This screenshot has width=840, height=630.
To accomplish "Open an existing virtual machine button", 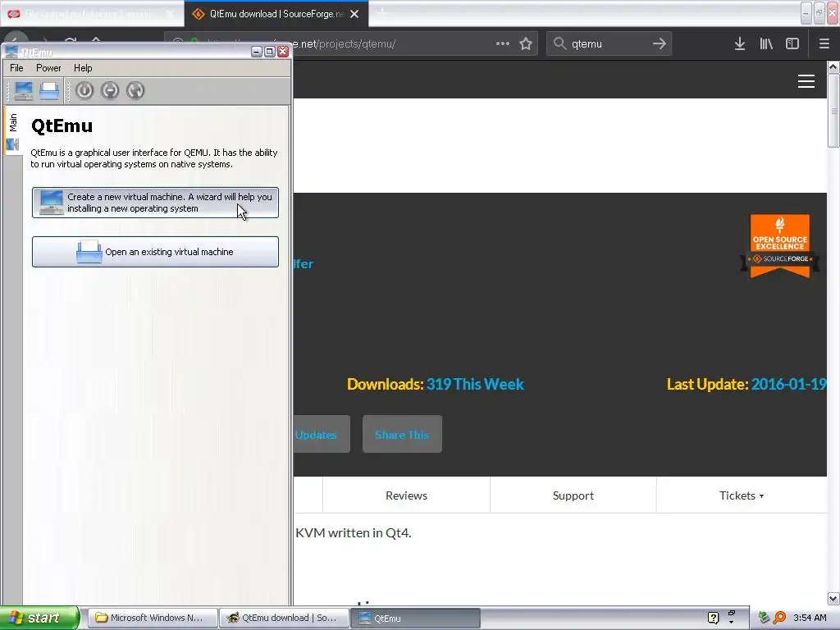I will click(155, 252).
